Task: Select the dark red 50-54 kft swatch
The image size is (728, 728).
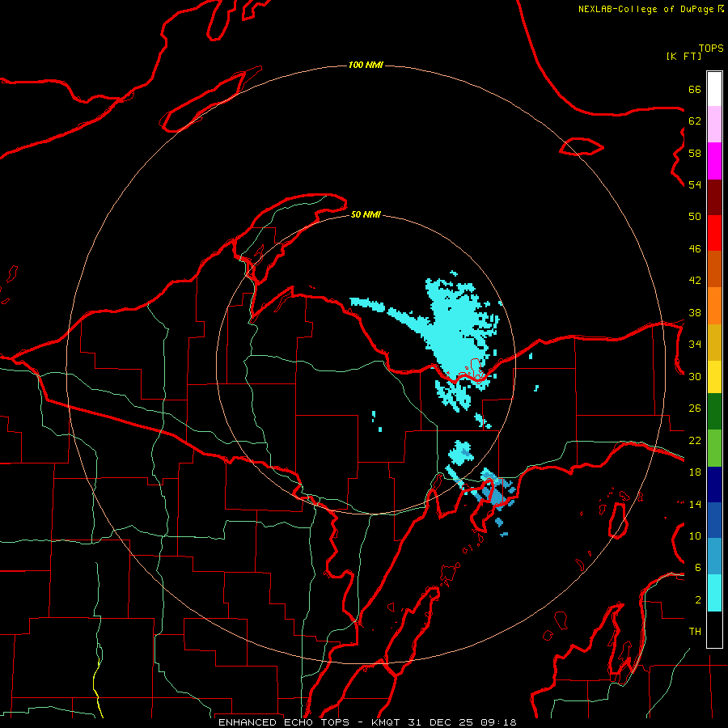Action: click(x=714, y=197)
